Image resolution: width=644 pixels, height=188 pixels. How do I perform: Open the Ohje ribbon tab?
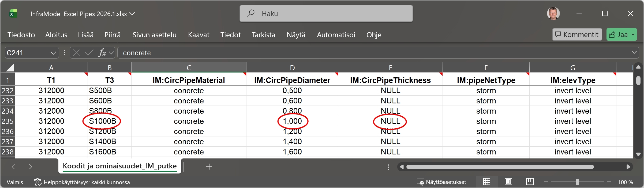374,35
